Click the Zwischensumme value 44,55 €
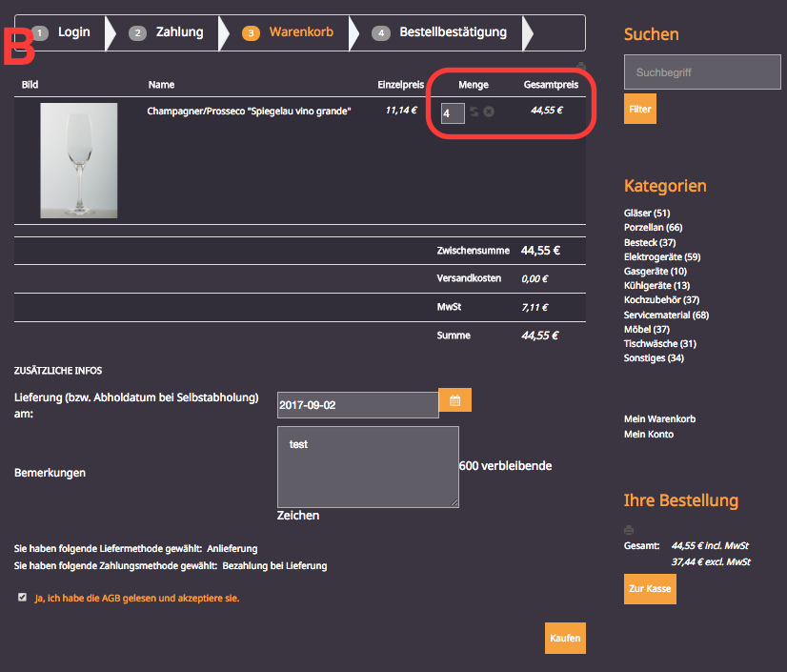The width and height of the screenshot is (787, 672). click(x=540, y=250)
